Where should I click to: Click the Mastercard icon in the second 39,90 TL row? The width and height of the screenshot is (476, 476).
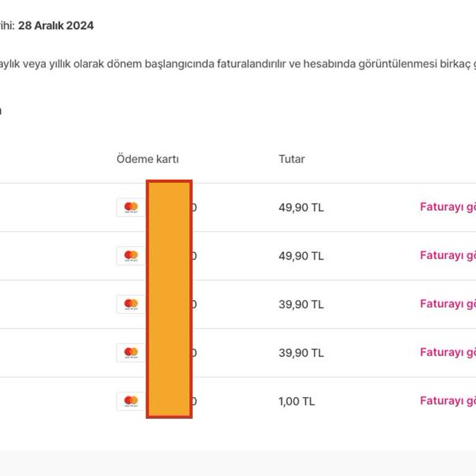coord(131,352)
